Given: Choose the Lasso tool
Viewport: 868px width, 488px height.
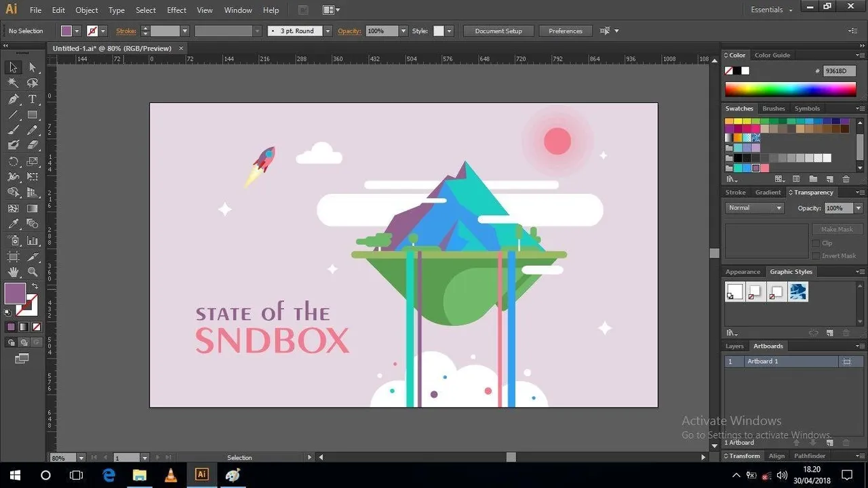Looking at the screenshot, I should 32,83.
